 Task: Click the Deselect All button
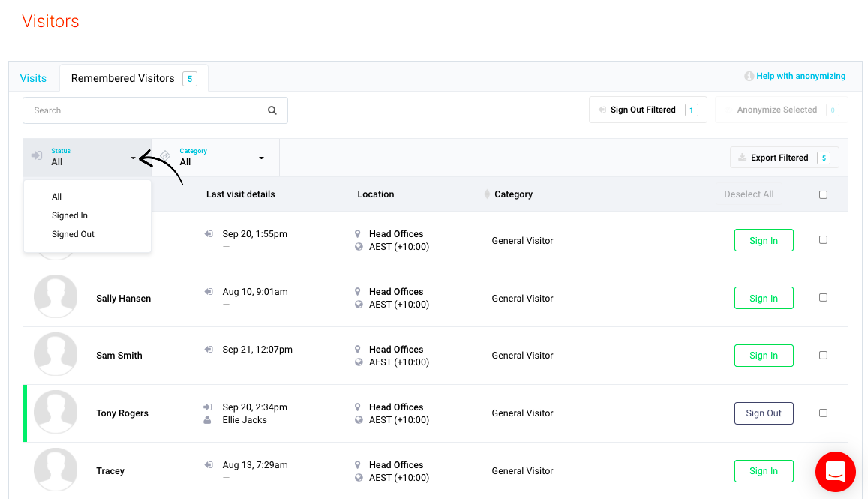pos(749,194)
